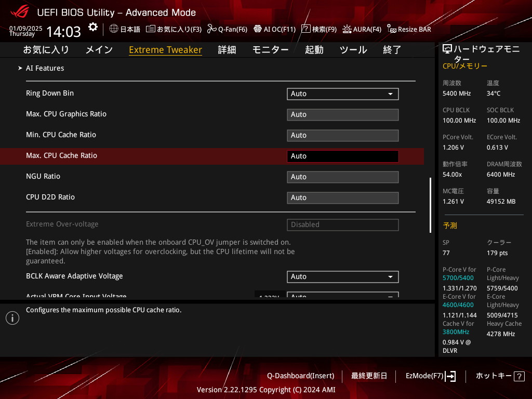
Task: Click the NGU Ratio input field
Action: click(342, 177)
